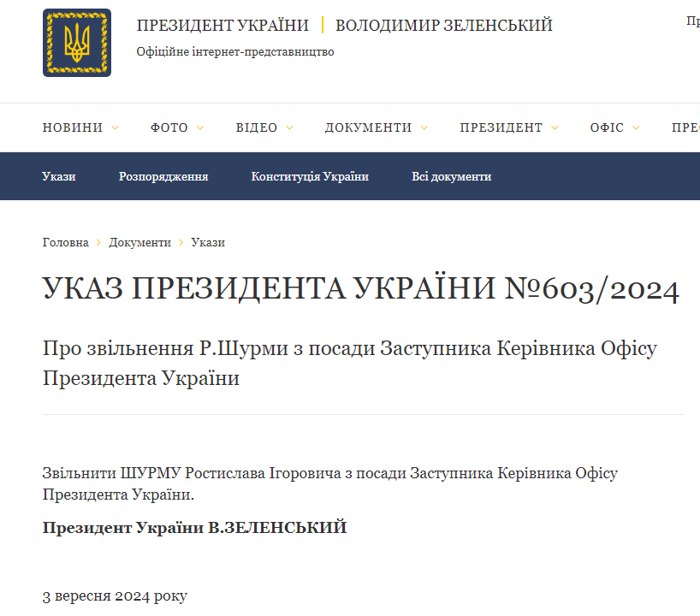700x616 pixels.
Task: Expand the ДОКУМЕНТИ dropdown chevron
Action: (425, 127)
